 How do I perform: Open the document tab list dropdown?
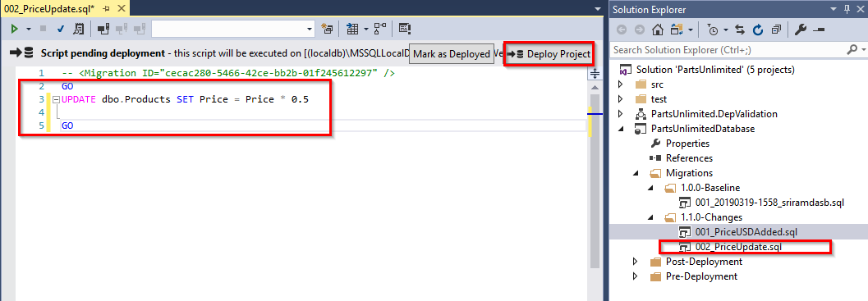click(x=597, y=9)
